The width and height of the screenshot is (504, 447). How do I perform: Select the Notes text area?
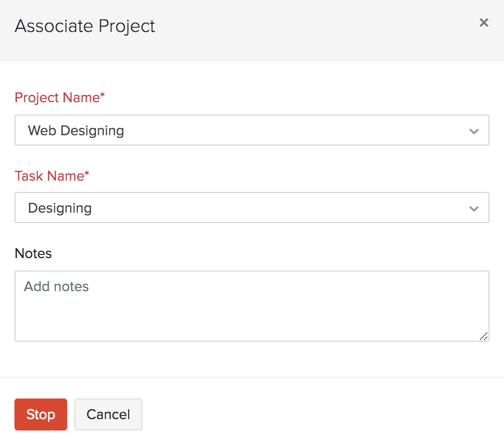coord(252,305)
